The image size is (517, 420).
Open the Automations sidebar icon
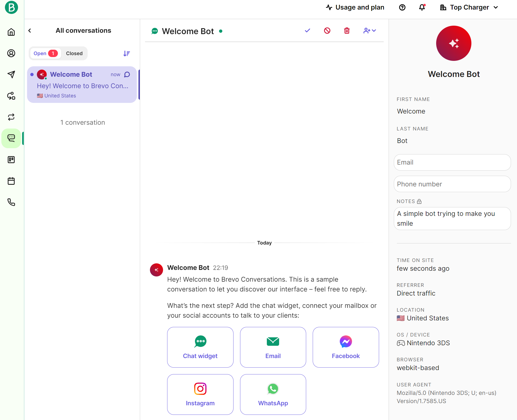click(x=11, y=96)
